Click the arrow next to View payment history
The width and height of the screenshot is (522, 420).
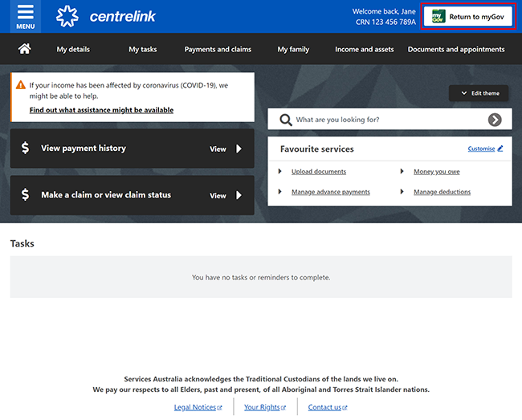pyautogui.click(x=239, y=149)
